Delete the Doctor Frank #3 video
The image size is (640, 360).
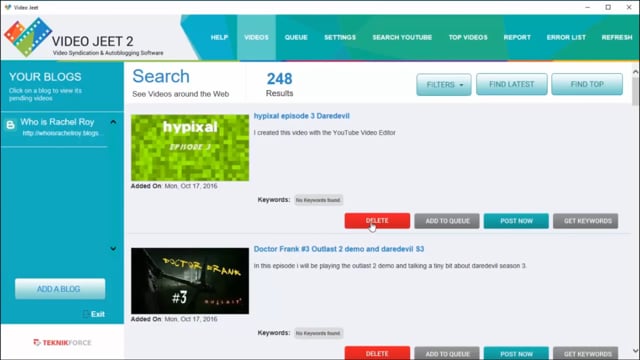[x=377, y=353]
